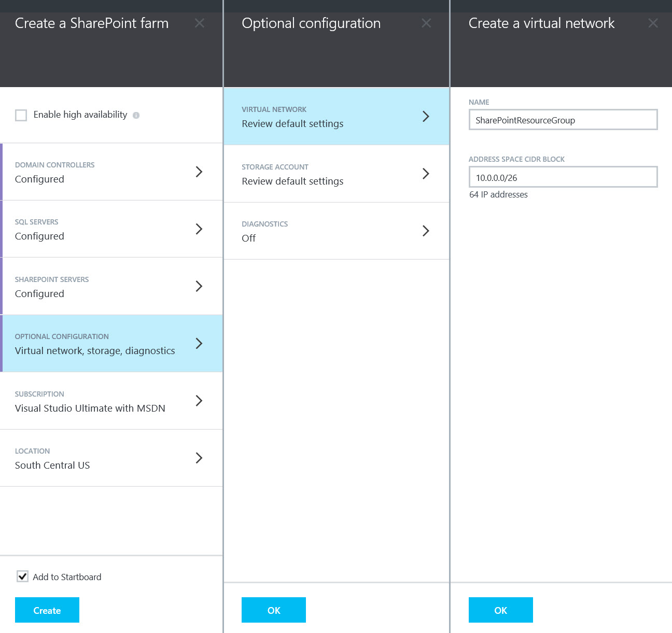Select Virtual network, storage, diagnostics item
The image size is (672, 633).
tap(111, 343)
